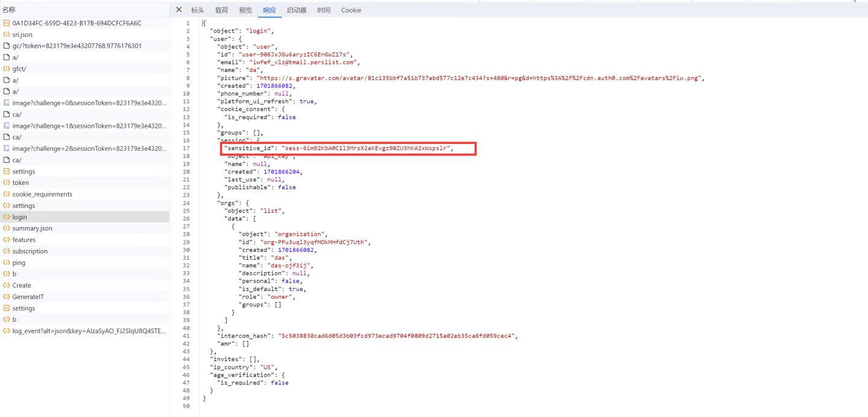
Task: Click the icon next to log_event request
Action: 7,331
